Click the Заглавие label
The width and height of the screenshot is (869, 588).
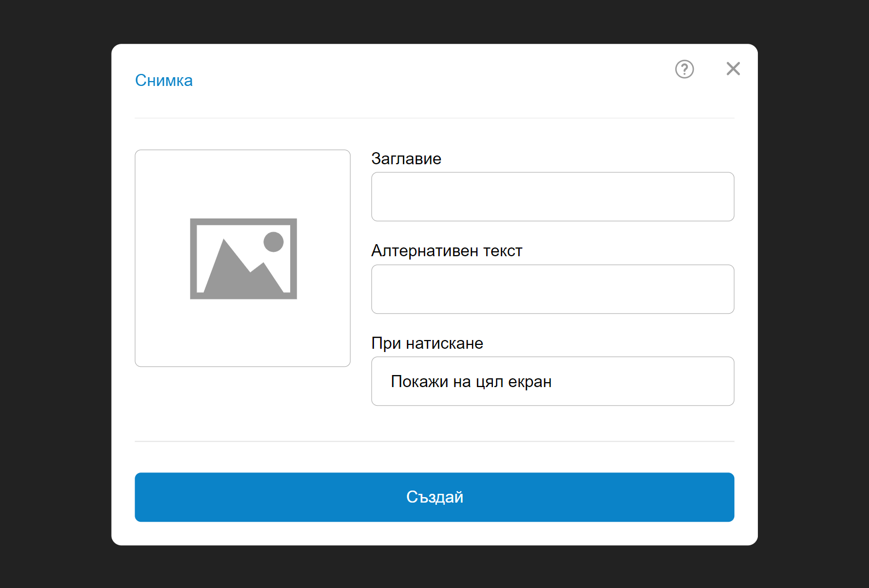tap(406, 159)
